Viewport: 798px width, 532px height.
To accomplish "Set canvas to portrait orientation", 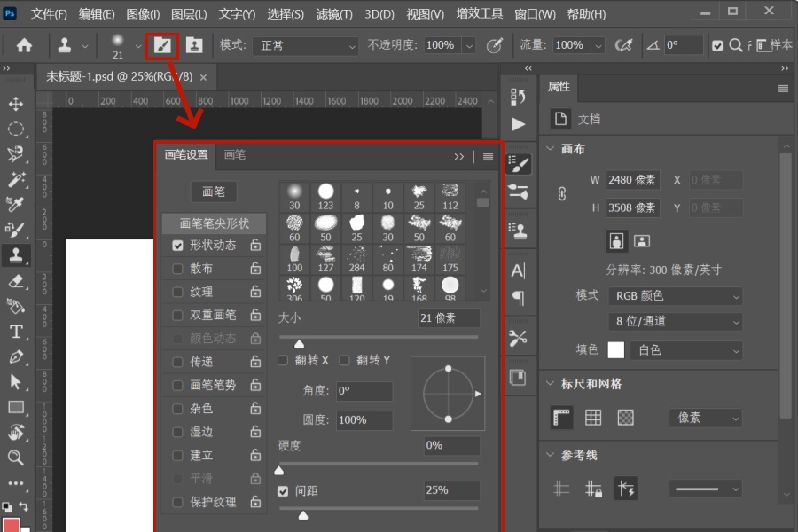I will (616, 241).
